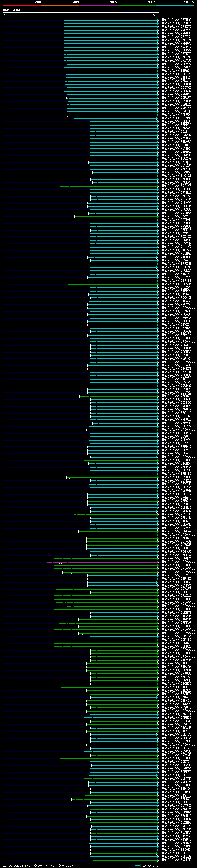Image resolution: width=197 pixels, height=868 pixels.
Task: Click hit UniRef100_B4FF24
Action: 177,78
